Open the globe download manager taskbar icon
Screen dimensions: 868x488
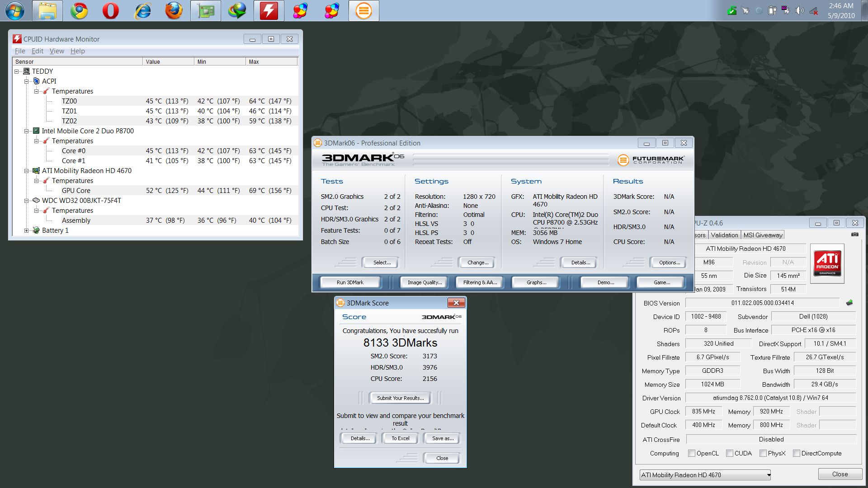[x=237, y=11]
